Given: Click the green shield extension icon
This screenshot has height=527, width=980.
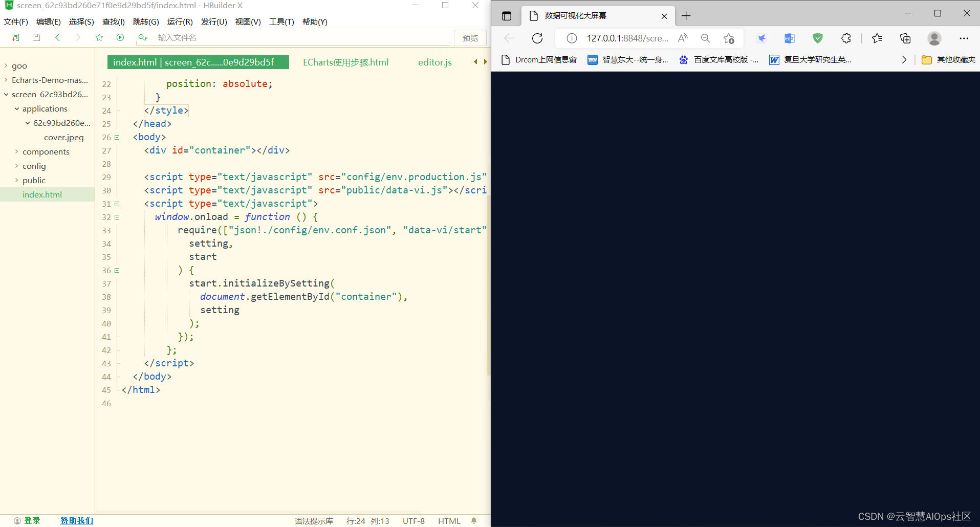Looking at the screenshot, I should point(818,38).
